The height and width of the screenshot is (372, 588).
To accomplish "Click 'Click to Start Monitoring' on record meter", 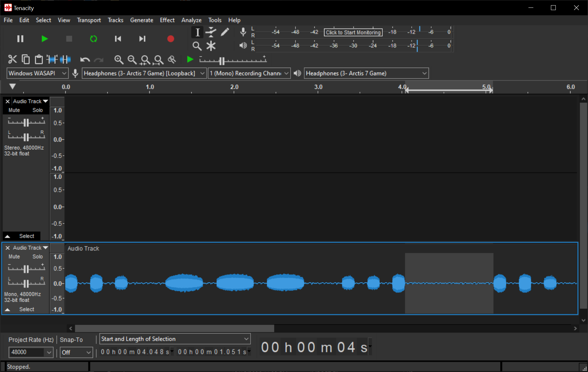I will click(x=353, y=32).
